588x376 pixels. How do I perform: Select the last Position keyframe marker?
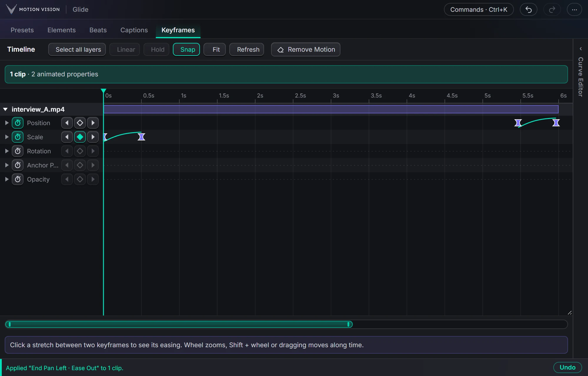pyautogui.click(x=556, y=123)
